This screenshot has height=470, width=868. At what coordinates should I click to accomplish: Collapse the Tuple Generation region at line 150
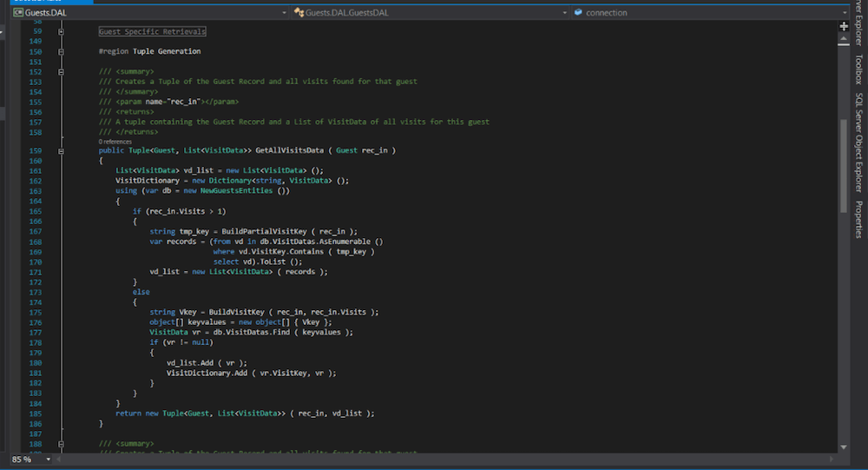tap(61, 51)
